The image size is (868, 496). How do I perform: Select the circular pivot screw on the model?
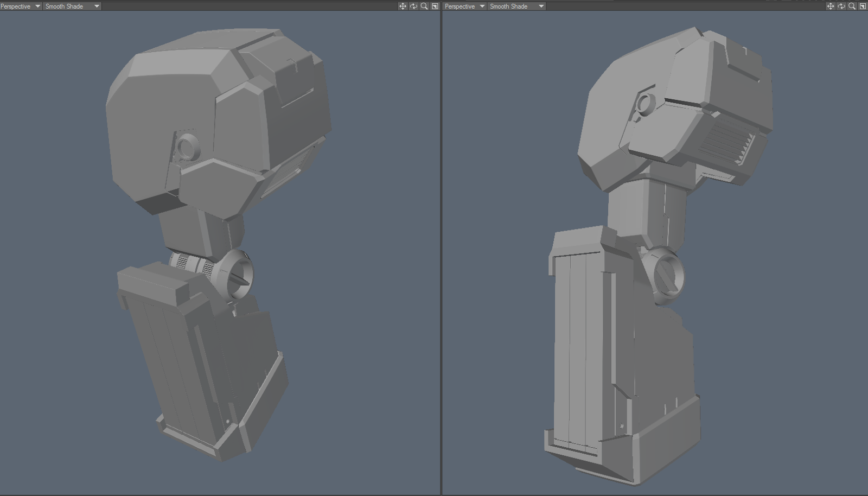click(237, 275)
